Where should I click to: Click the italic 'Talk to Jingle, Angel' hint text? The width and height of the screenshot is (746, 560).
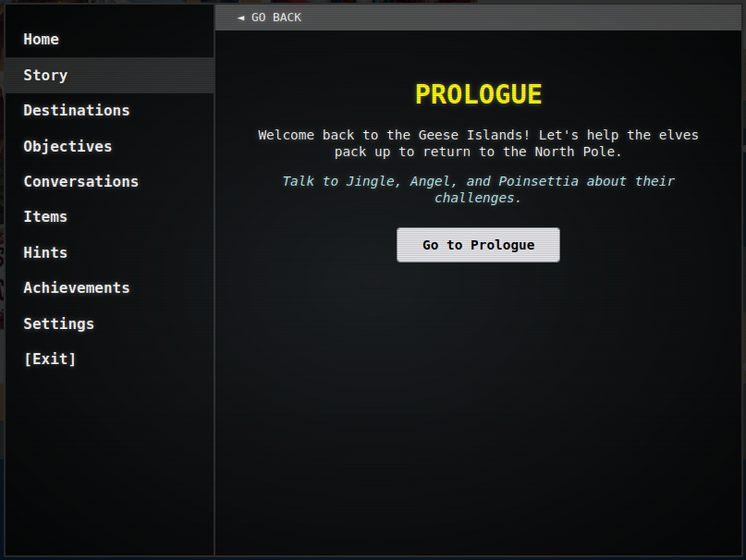point(478,189)
